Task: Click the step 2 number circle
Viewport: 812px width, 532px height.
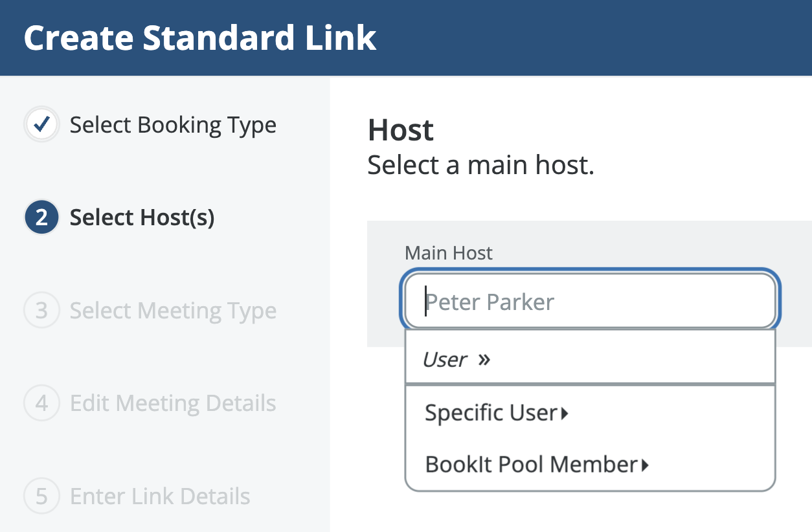Action: click(42, 217)
